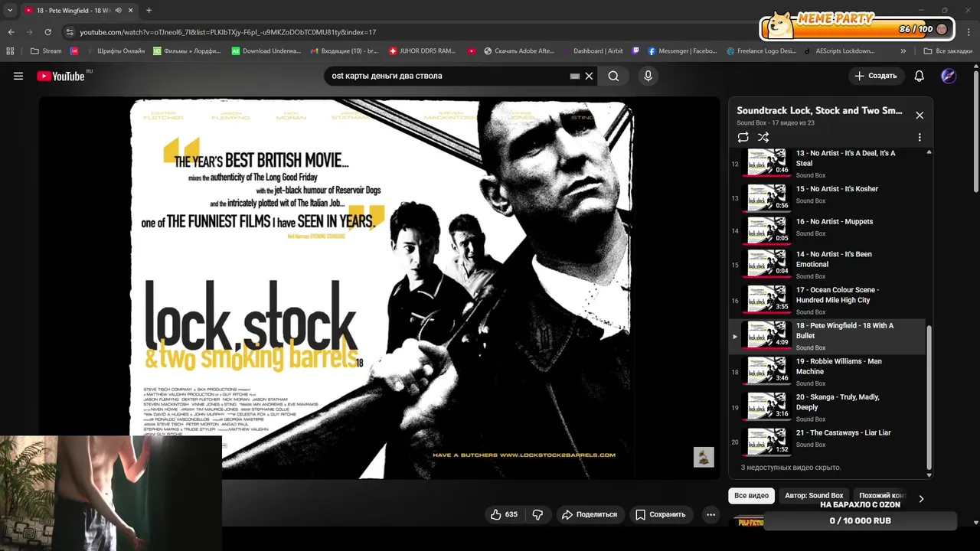Open the Фильмы » Лордфильм bookmark

[186, 51]
